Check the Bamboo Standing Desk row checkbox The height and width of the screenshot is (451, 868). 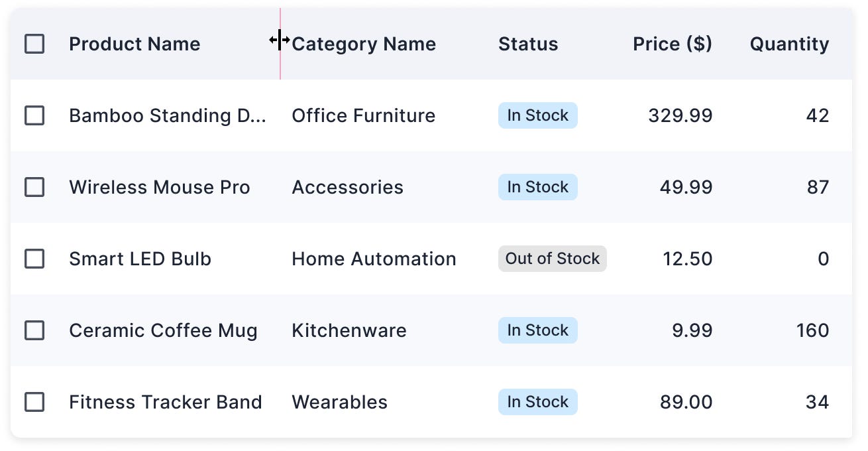click(34, 115)
